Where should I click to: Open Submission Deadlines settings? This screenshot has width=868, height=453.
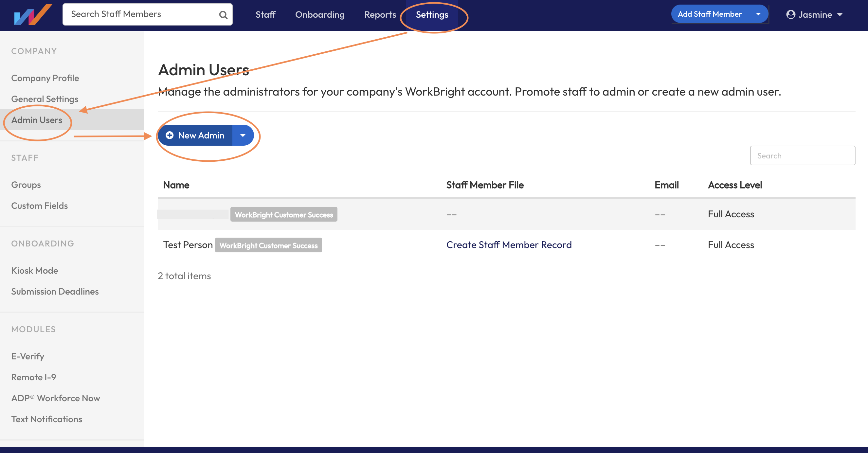click(55, 292)
